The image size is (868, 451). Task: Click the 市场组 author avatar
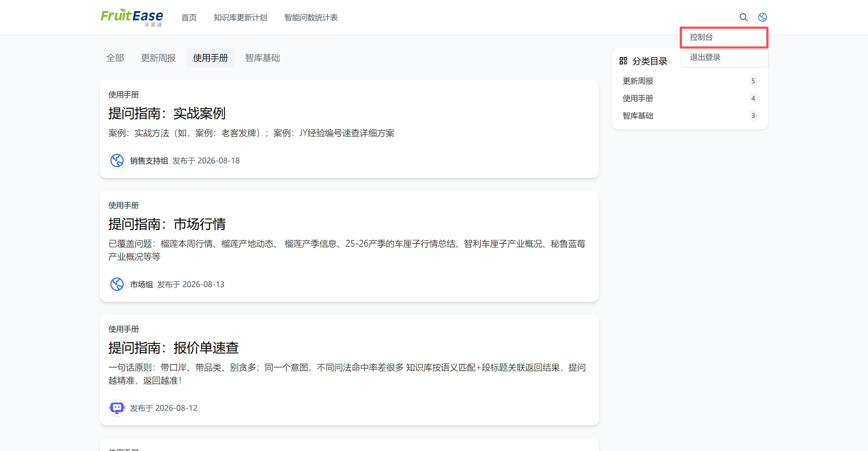(x=117, y=284)
